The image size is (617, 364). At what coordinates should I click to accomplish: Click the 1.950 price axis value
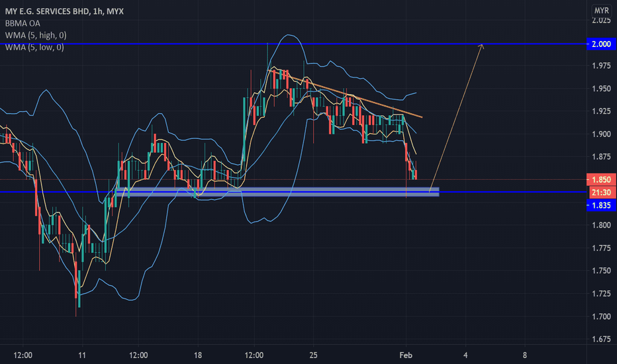click(601, 89)
